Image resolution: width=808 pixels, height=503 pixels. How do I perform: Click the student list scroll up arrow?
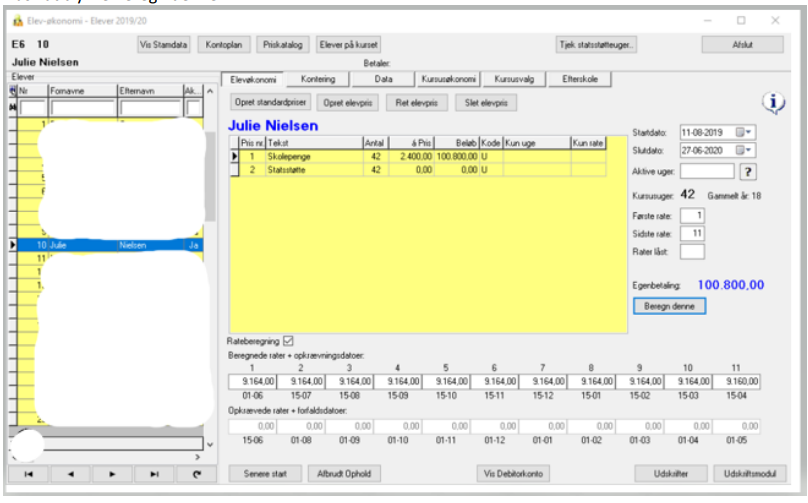click(x=210, y=91)
